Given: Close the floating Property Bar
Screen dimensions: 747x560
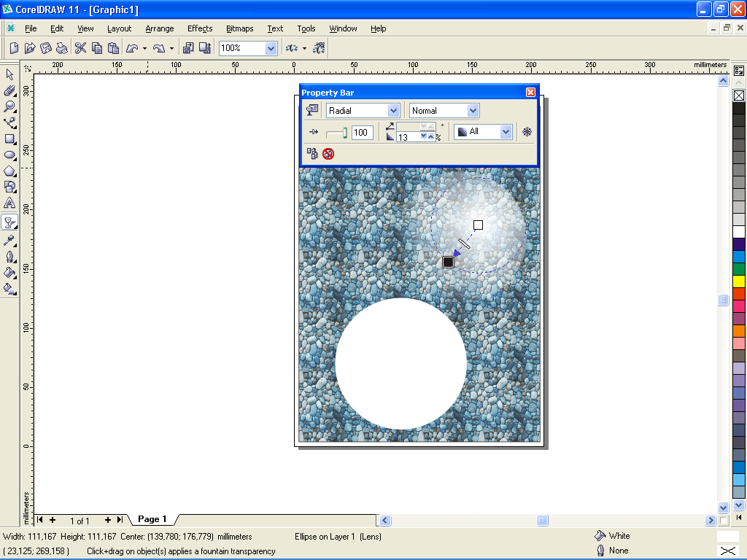Looking at the screenshot, I should point(530,93).
